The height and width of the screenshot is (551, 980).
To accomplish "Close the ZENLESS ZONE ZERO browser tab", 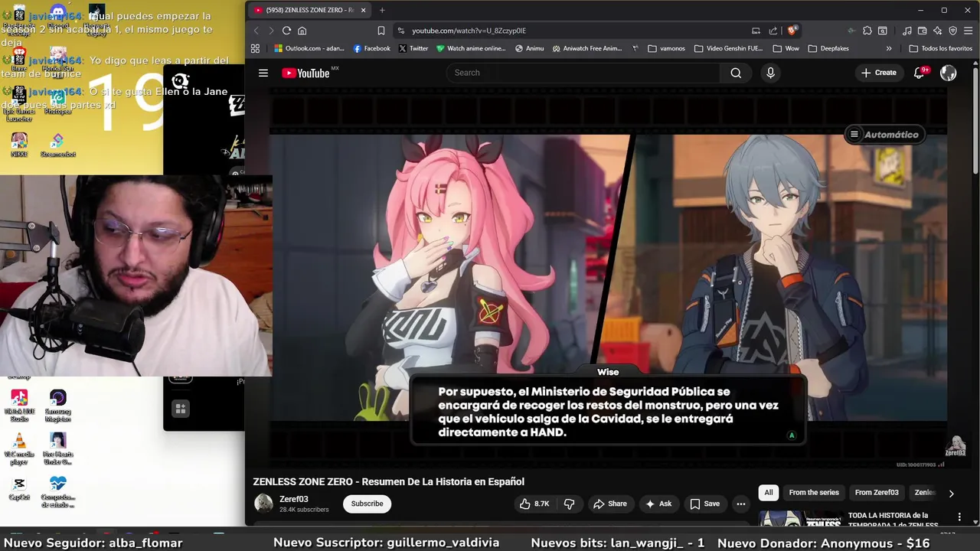I will [363, 10].
